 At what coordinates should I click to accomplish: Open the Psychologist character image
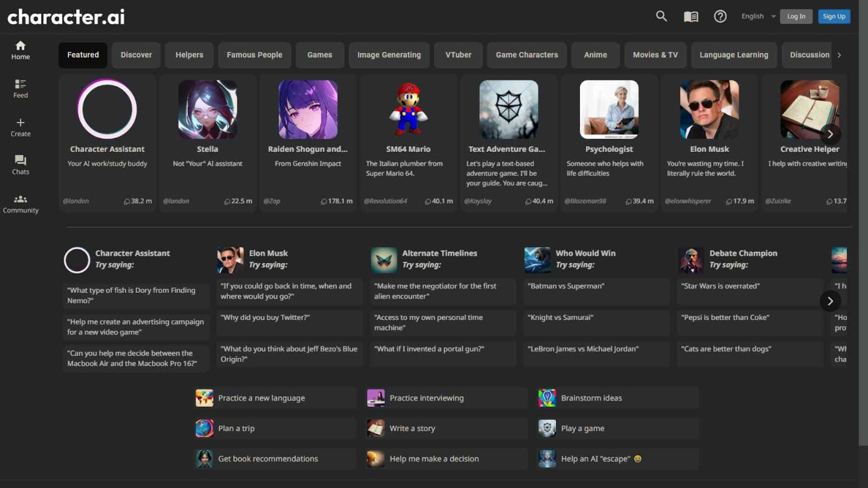[x=609, y=110]
